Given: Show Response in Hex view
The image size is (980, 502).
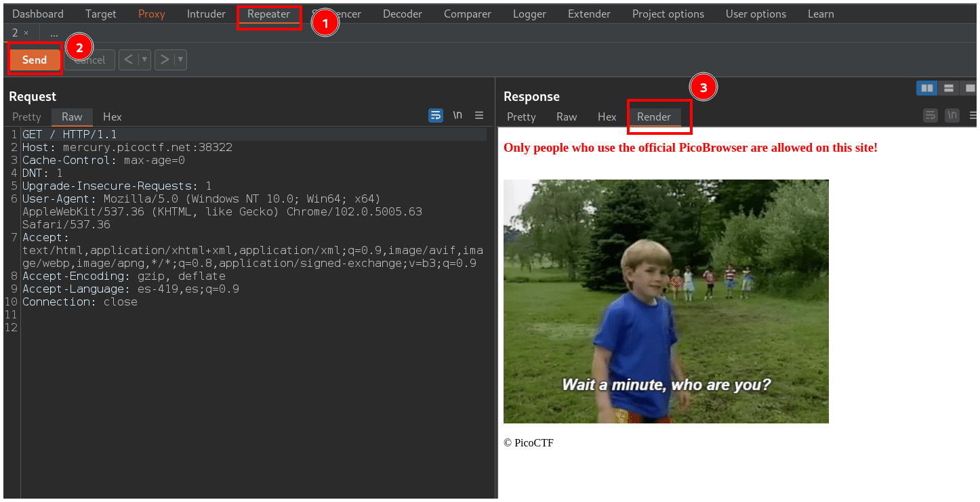Looking at the screenshot, I should tap(607, 117).
